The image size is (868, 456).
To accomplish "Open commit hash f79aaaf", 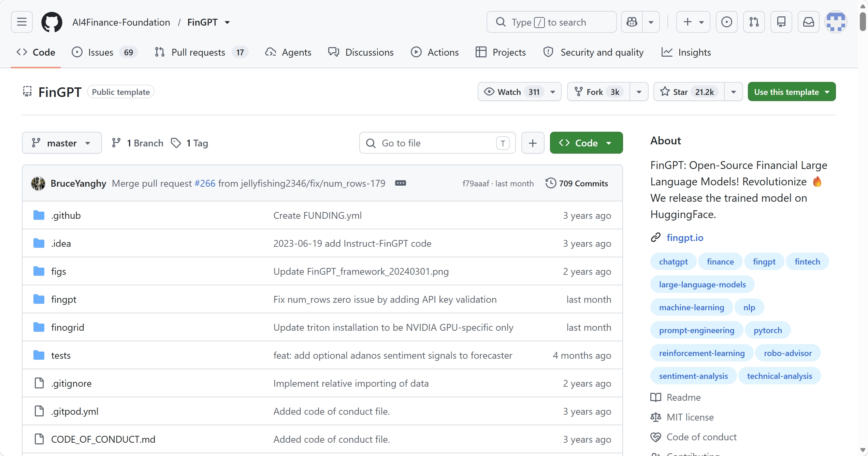I will tap(476, 184).
